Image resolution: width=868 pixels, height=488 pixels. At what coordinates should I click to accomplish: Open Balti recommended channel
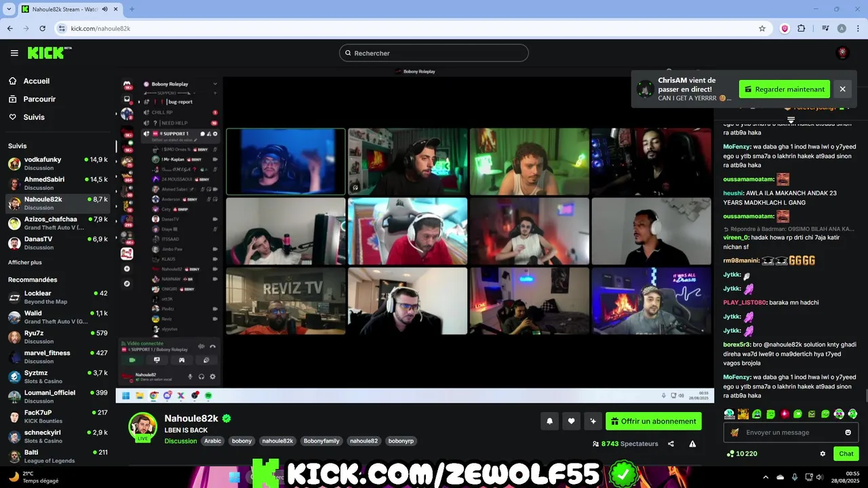click(x=58, y=455)
